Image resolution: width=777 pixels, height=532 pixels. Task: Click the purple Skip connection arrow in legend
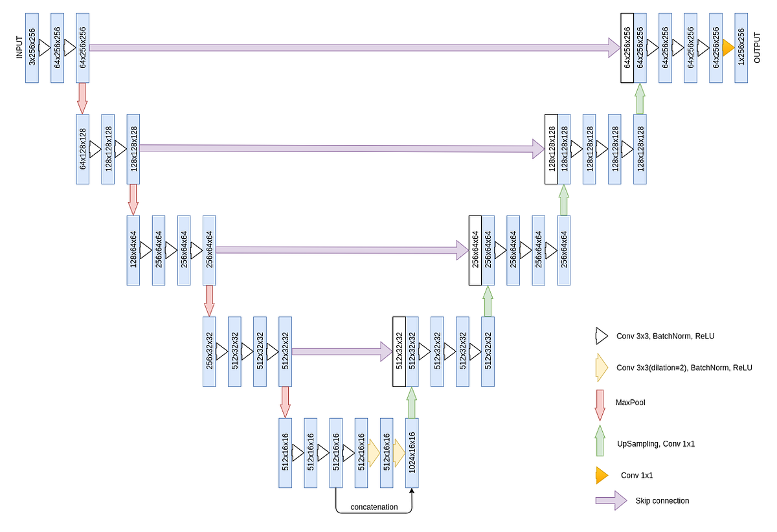[611, 500]
